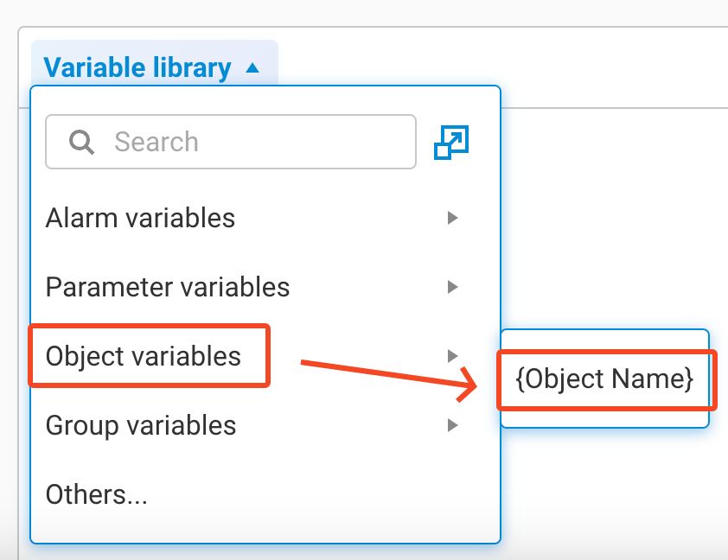Expand the Group variables submenu arrow
The height and width of the screenshot is (560, 728).
click(x=452, y=425)
